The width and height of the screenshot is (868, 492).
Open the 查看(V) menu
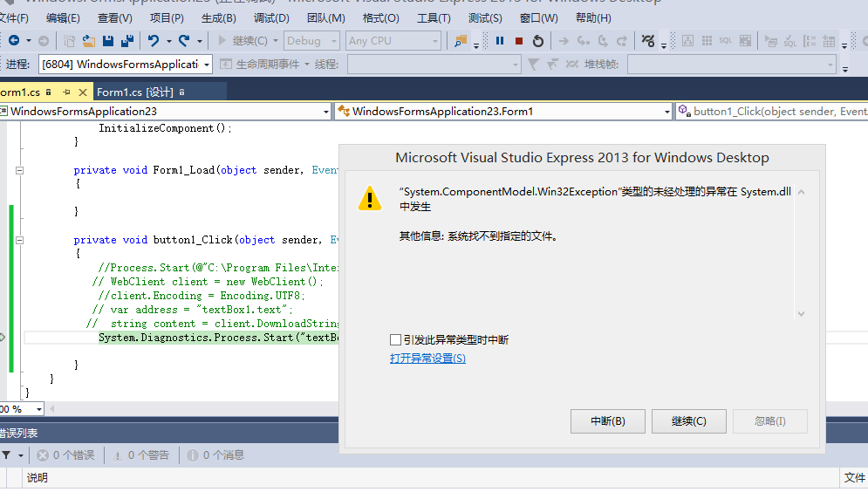point(114,18)
